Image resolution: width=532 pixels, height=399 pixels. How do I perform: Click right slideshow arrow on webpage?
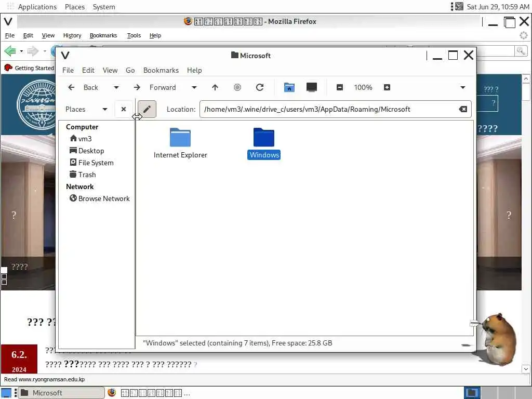click(x=509, y=215)
